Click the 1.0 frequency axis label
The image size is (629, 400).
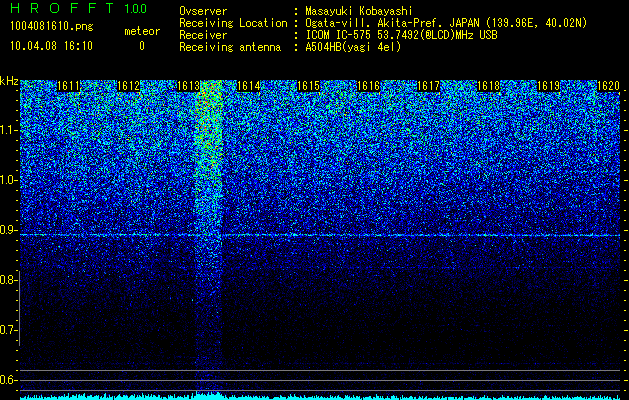coord(7,180)
